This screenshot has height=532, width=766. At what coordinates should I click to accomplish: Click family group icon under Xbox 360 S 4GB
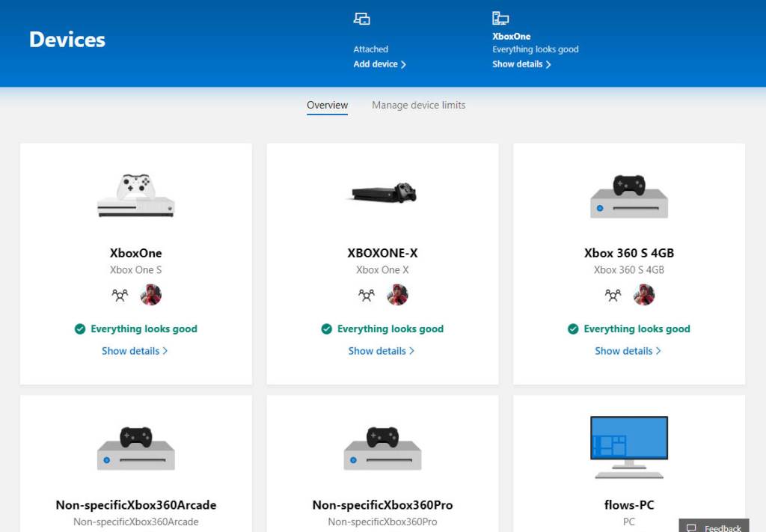[613, 295]
